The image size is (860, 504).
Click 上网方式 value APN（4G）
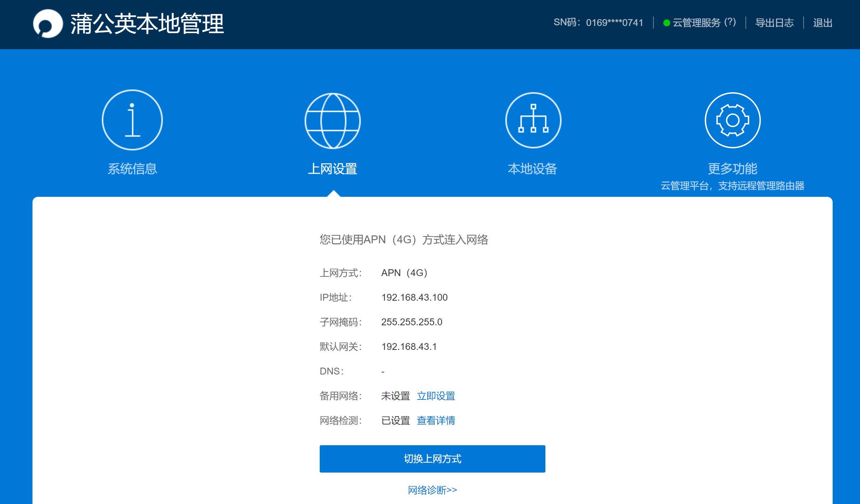click(x=405, y=273)
